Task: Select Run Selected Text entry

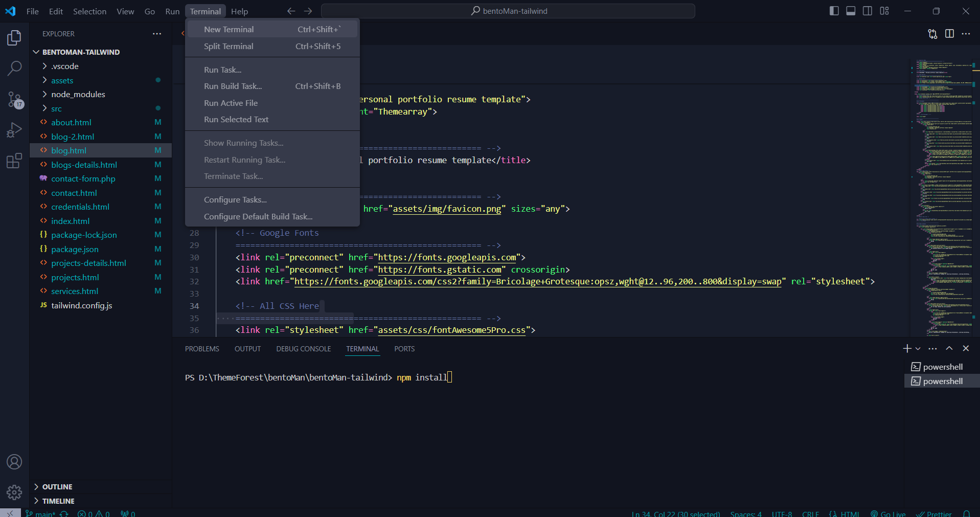Action: point(272,119)
